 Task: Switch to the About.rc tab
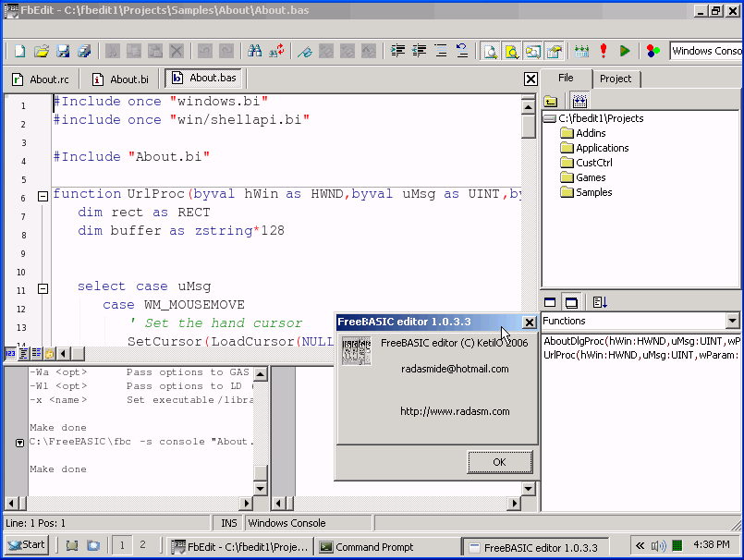[x=41, y=79]
